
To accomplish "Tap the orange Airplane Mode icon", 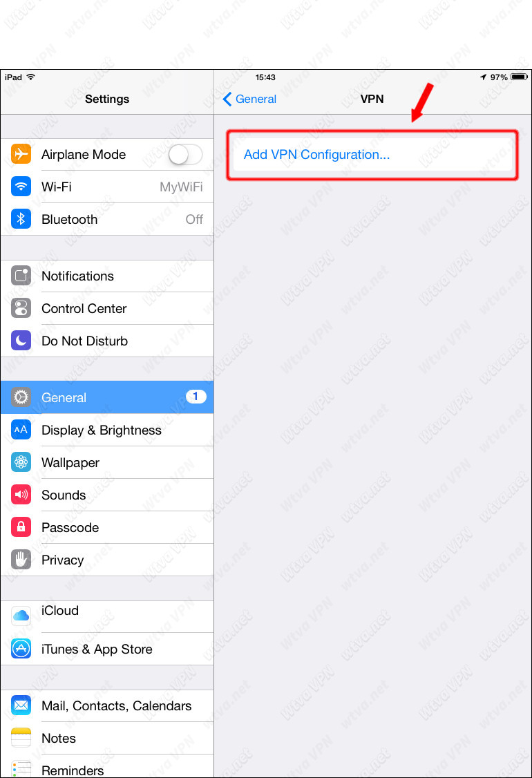I will click(21, 154).
